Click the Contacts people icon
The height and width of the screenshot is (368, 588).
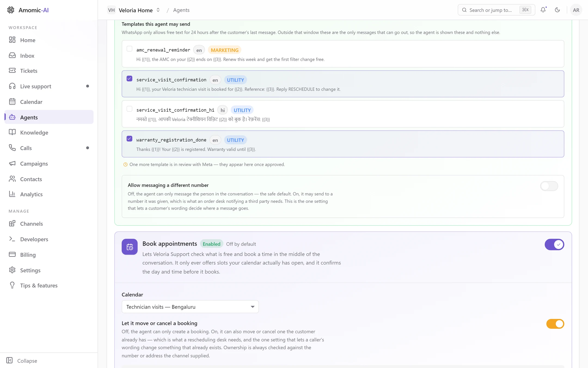(12, 179)
